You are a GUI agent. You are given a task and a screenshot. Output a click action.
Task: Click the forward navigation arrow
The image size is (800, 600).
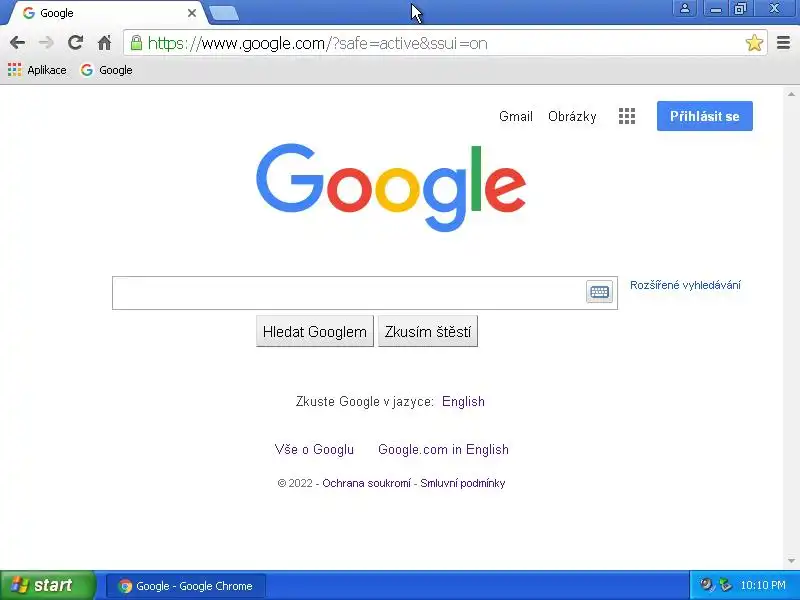tap(46, 43)
